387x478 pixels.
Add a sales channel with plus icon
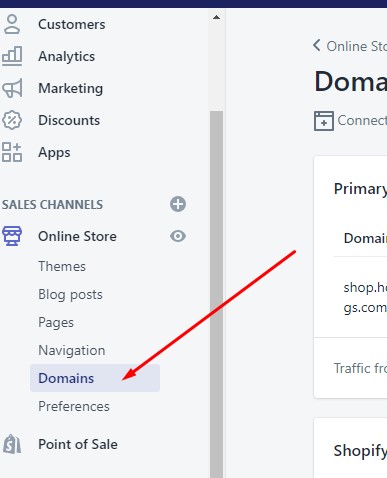pos(178,204)
